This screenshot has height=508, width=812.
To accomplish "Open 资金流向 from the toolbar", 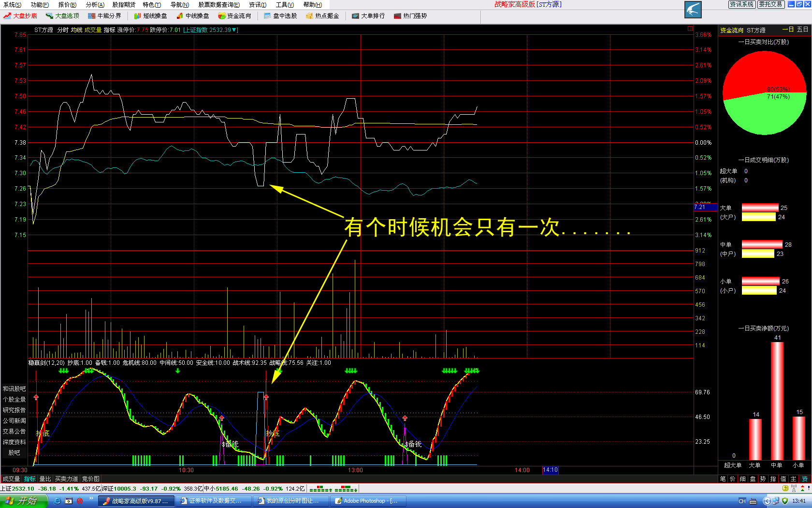I will tap(234, 16).
